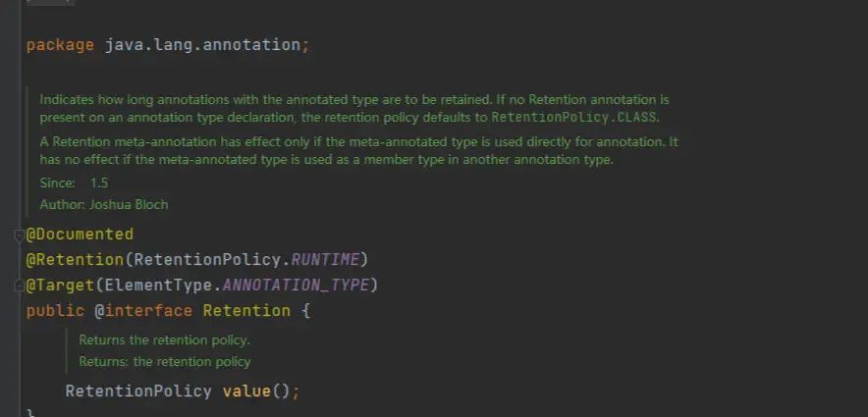Click the value() method name
The width and height of the screenshot is (868, 417).
pyautogui.click(x=246, y=391)
